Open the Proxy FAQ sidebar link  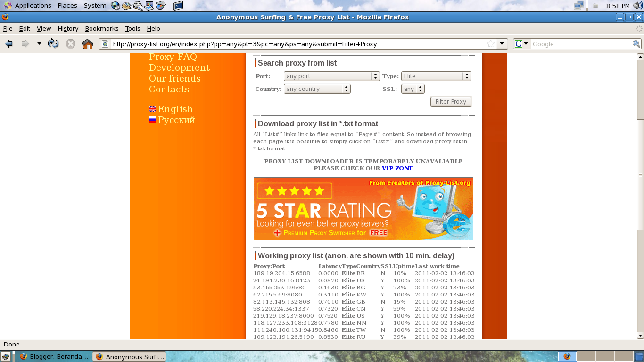(x=173, y=57)
